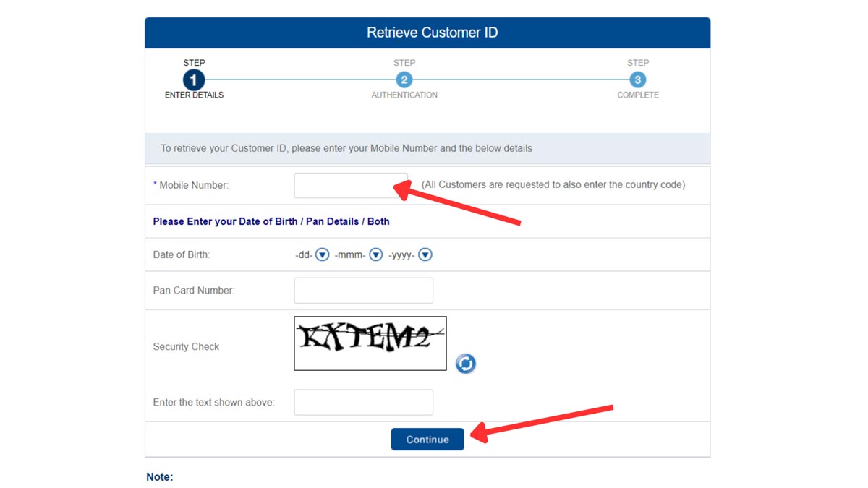The height and width of the screenshot is (488, 868).
Task: Click the captcha text entry field
Action: coord(363,402)
